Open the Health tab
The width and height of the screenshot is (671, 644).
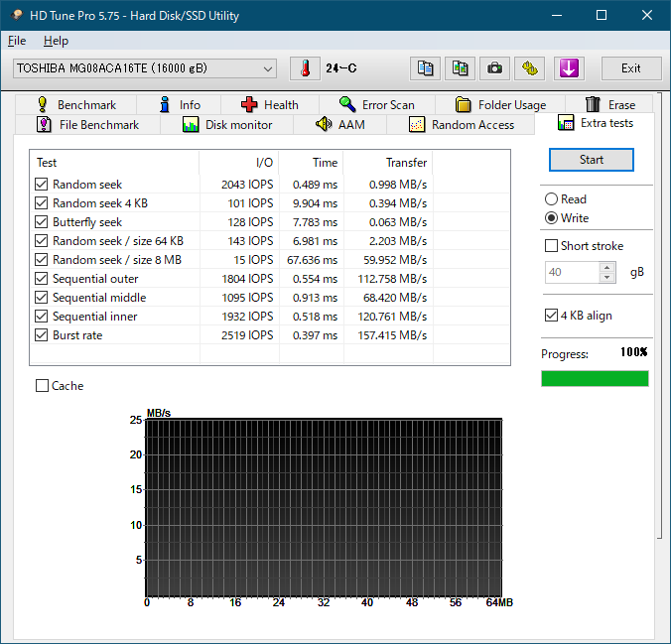(x=270, y=105)
